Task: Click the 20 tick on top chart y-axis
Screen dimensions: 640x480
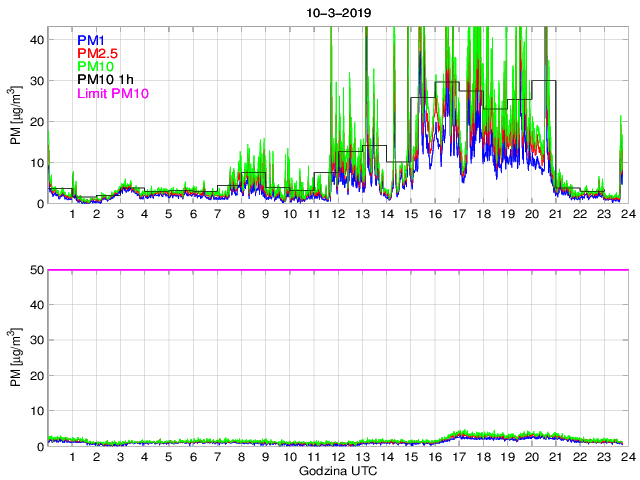Action: [x=35, y=122]
